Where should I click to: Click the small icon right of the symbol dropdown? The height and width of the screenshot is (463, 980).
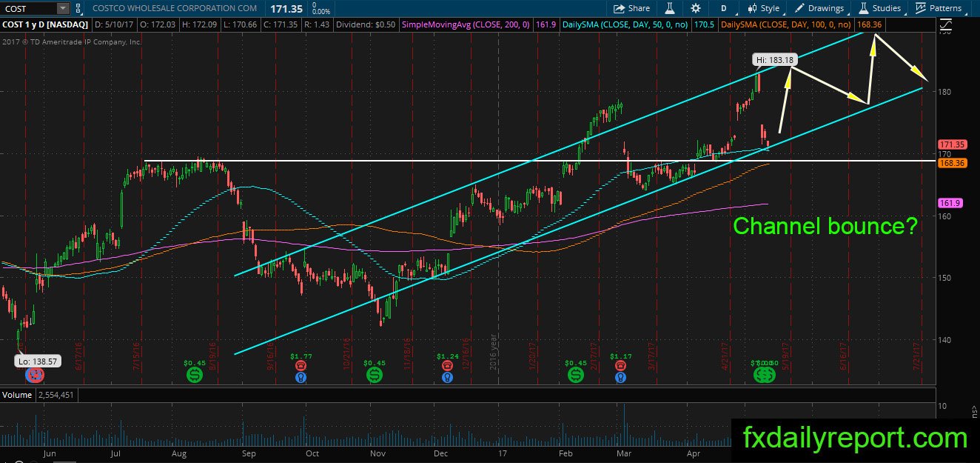(x=79, y=8)
